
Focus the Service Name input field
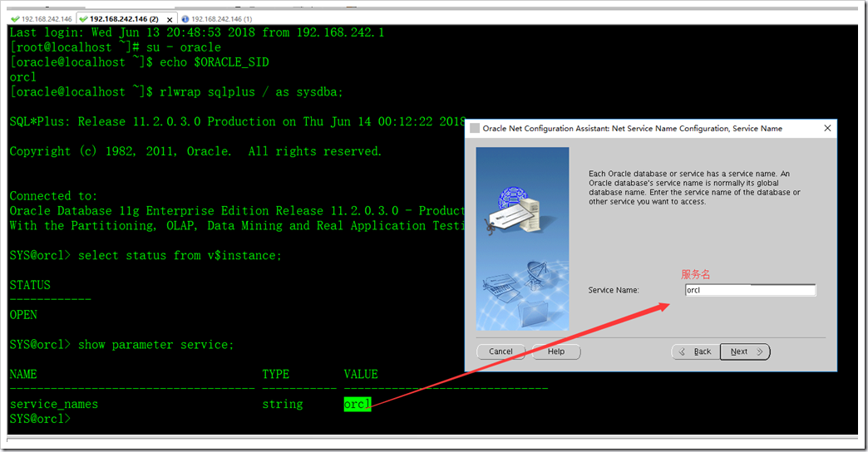(750, 290)
